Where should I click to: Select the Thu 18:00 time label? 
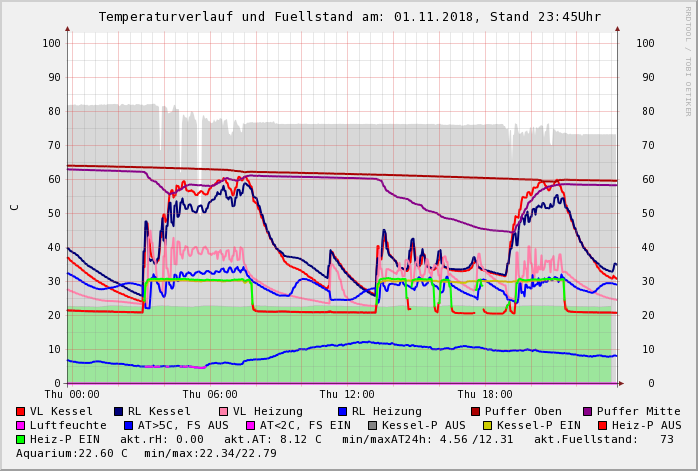[x=485, y=394]
